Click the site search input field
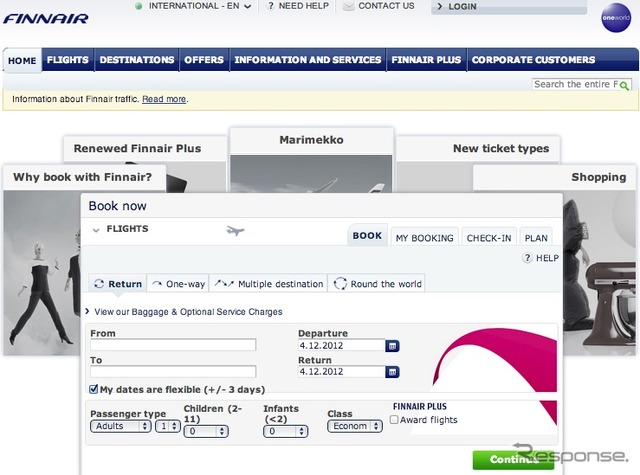 coord(575,84)
